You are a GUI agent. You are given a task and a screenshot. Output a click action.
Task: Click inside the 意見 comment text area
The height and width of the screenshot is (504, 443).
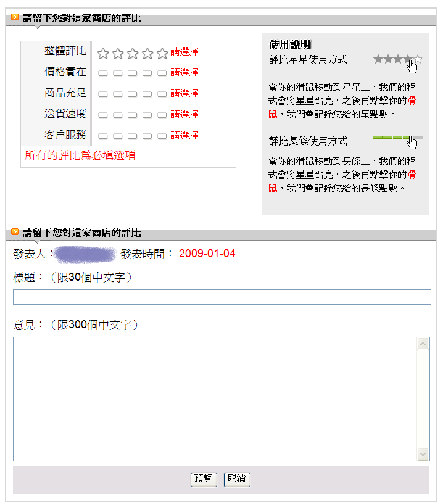tap(215, 399)
